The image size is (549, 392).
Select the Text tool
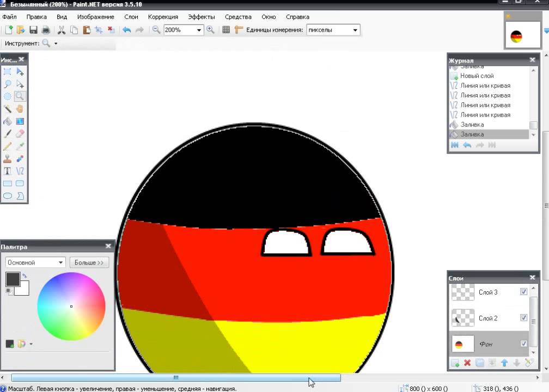click(x=8, y=171)
